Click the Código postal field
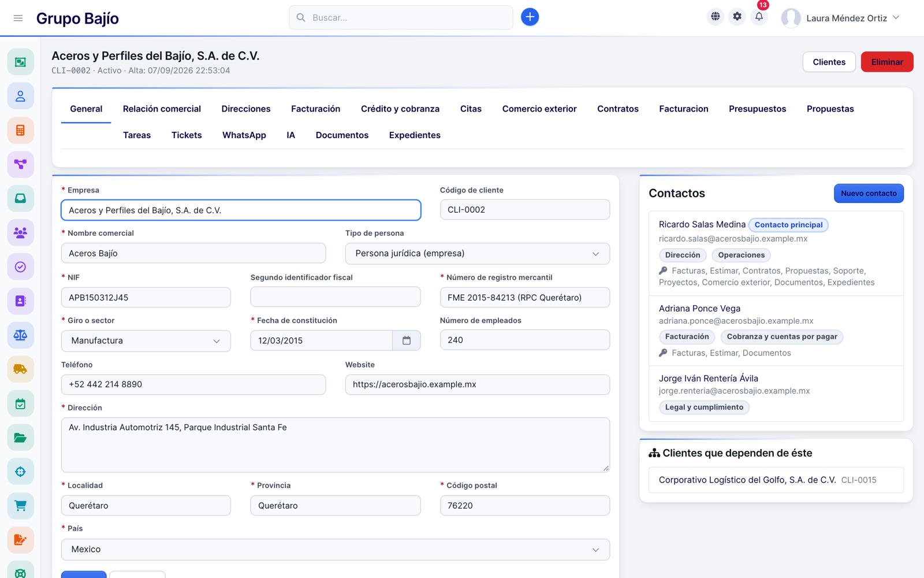Viewport: 924px width, 578px height. 525,505
